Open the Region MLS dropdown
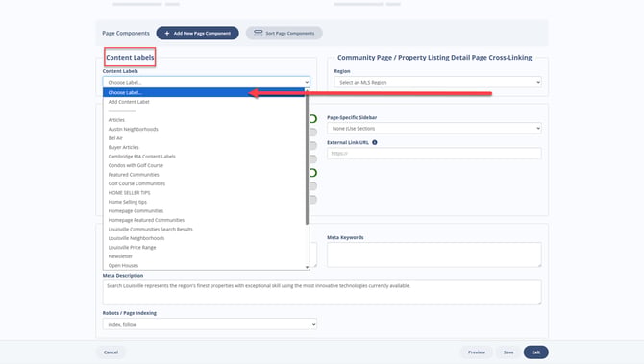Image resolution: width=644 pixels, height=364 pixels. [x=437, y=82]
